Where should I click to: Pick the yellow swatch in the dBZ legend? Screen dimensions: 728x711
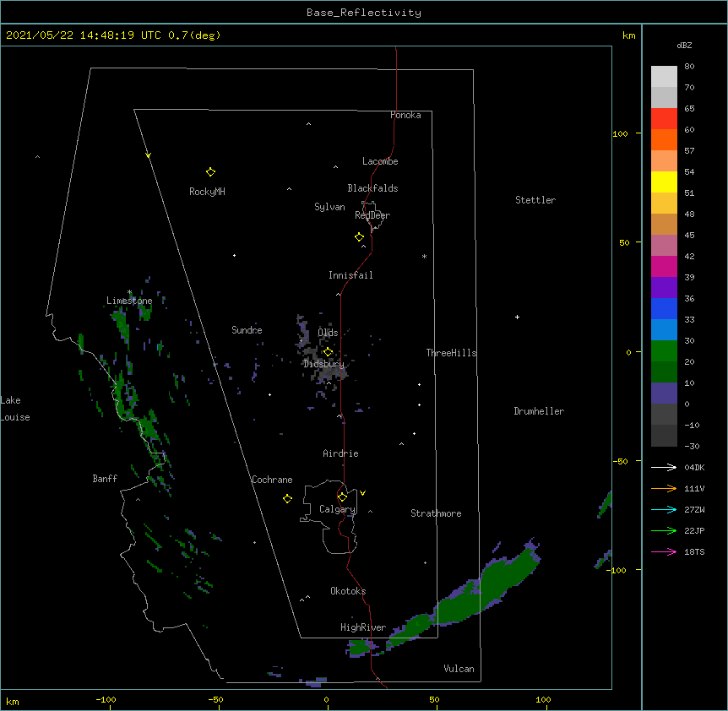click(x=664, y=182)
